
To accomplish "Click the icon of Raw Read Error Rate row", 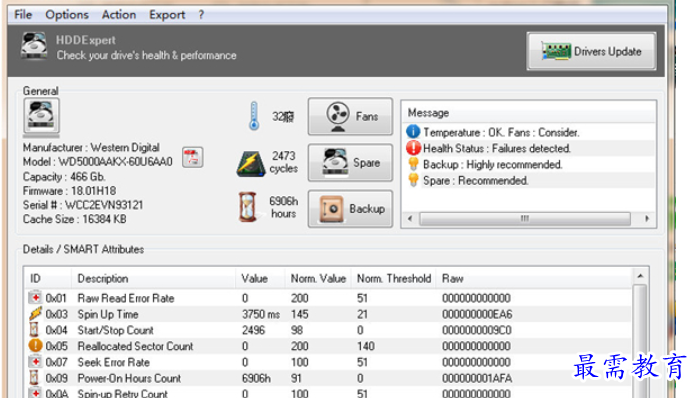I will pyautogui.click(x=35, y=297).
